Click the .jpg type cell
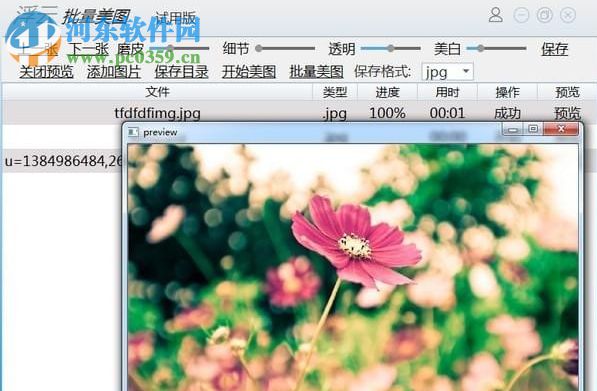The width and height of the screenshot is (597, 391). (335, 114)
